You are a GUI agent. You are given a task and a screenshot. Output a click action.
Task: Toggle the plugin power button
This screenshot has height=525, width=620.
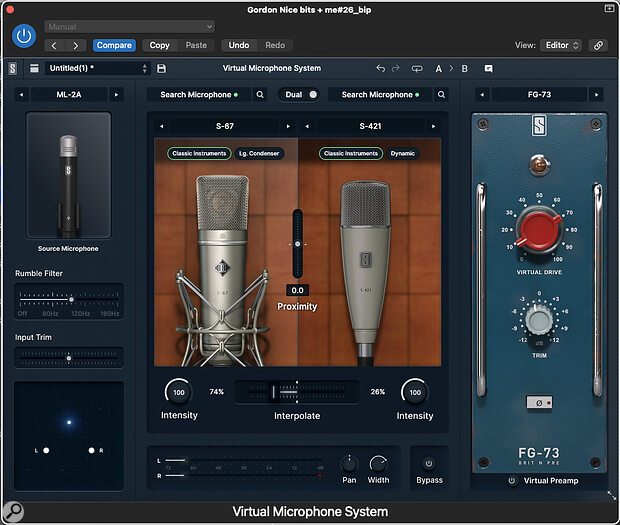tap(24, 36)
